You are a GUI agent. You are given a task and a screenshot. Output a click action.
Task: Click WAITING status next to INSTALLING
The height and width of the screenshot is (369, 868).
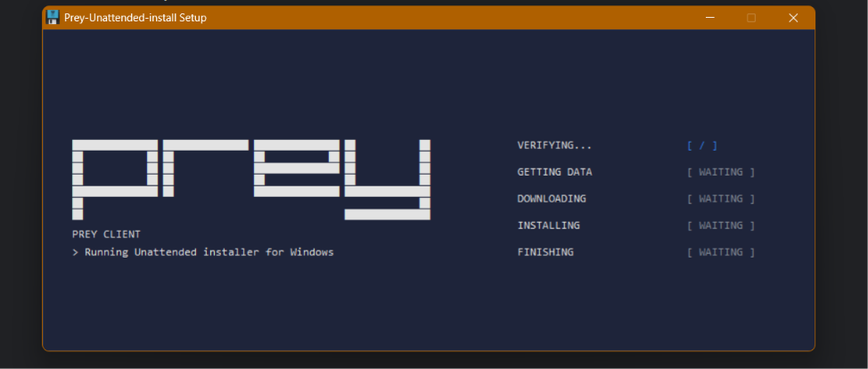pos(721,225)
